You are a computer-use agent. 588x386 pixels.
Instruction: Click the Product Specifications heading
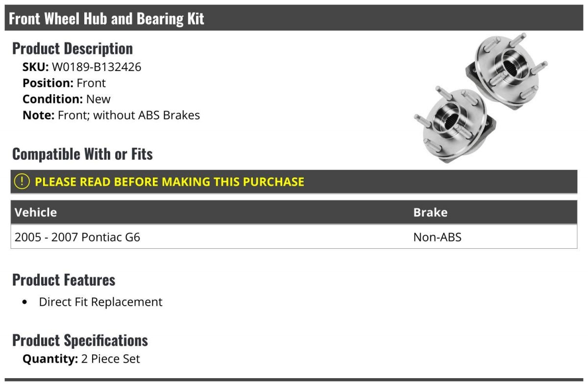pyautogui.click(x=80, y=340)
